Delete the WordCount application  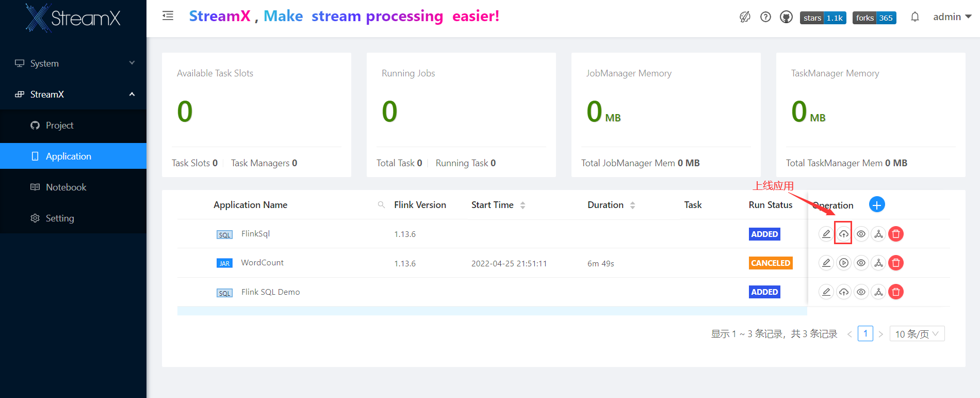pos(896,263)
